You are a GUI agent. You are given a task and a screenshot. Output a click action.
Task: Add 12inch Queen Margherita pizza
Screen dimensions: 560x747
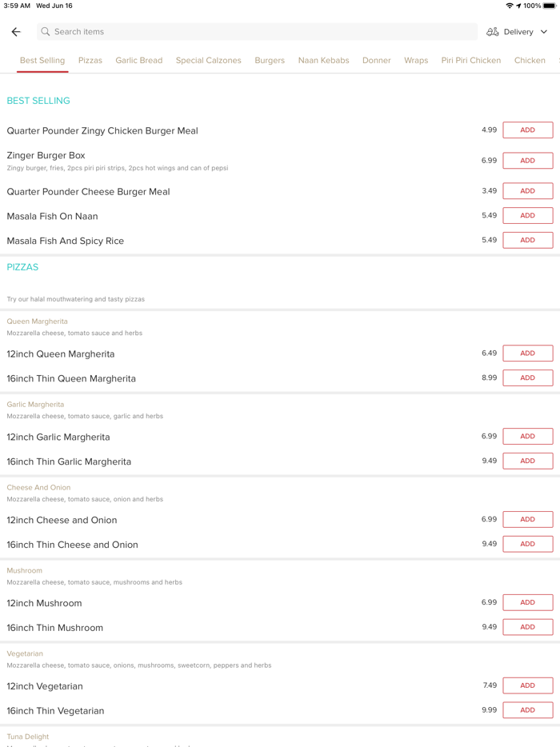527,354
